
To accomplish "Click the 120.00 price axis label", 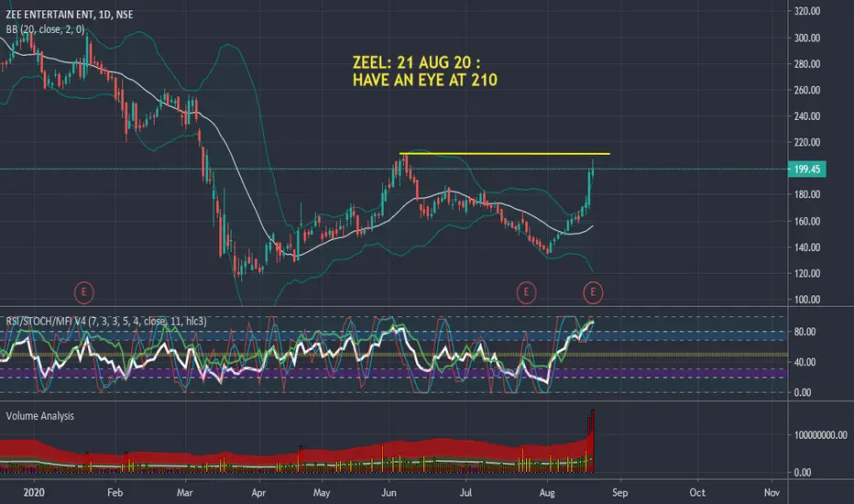I will tap(807, 273).
